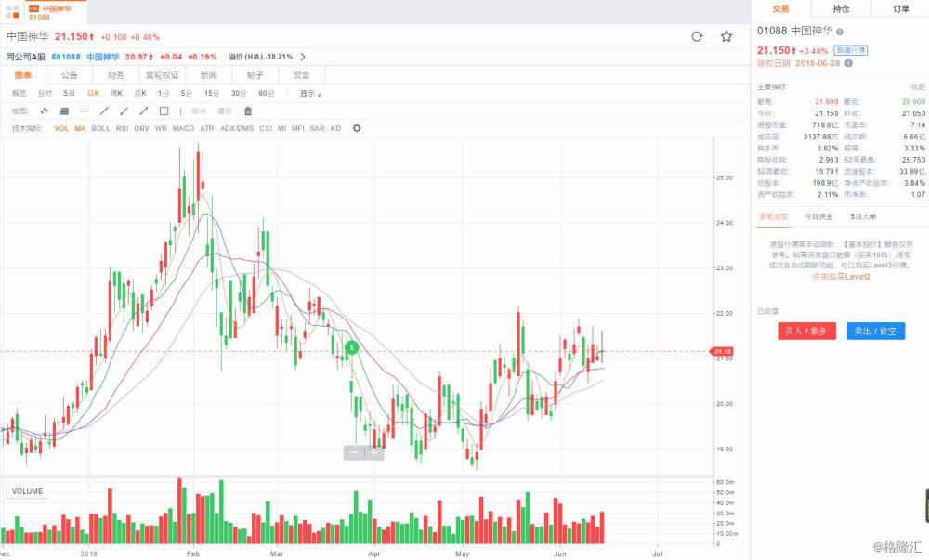Open the A-share code 601088 link
The image size is (929, 560).
tap(66, 57)
